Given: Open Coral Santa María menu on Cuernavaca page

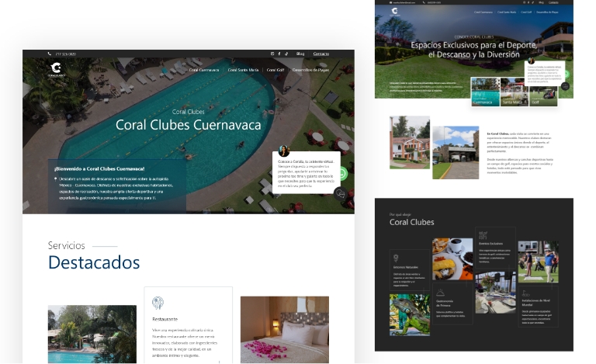Looking at the screenshot, I should click(243, 70).
